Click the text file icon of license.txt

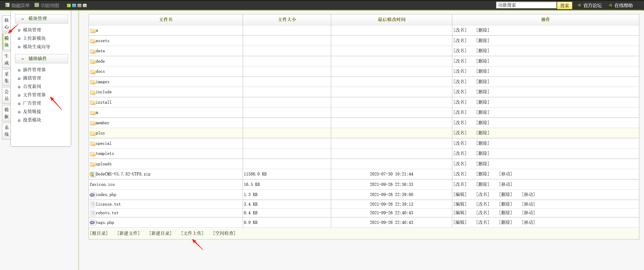coord(93,204)
